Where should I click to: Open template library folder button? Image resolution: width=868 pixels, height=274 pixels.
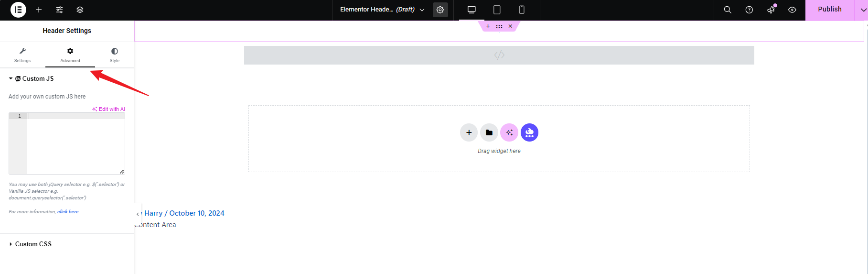[489, 132]
